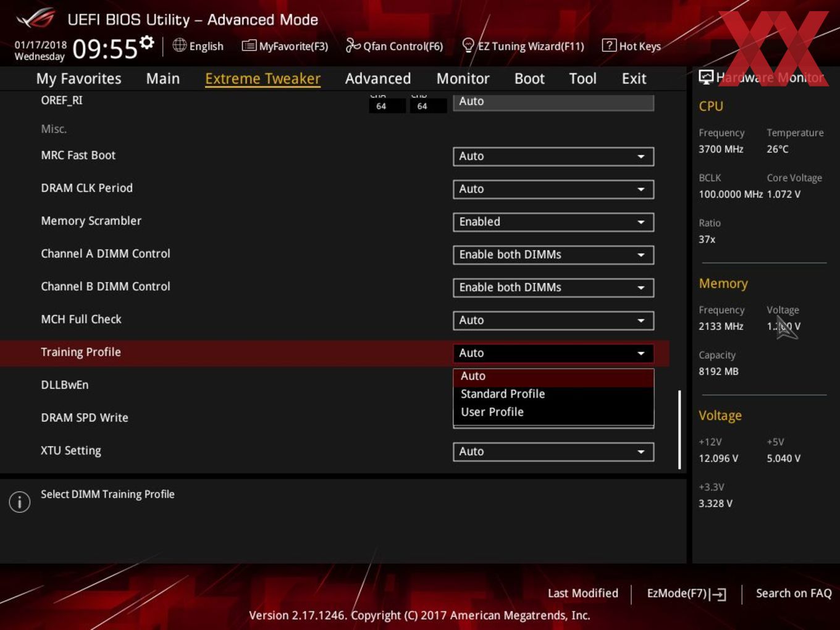Expand MCH Full Check dropdown
The height and width of the screenshot is (630, 840).
tap(553, 320)
